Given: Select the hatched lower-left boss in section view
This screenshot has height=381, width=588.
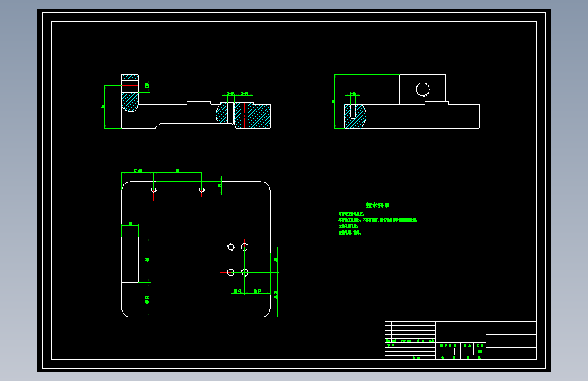Looking at the screenshot, I should (130, 102).
